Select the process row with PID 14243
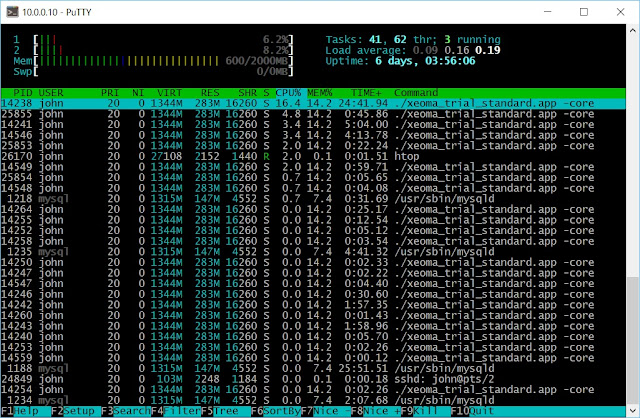Screen dimensions: 640x418 pos(313,326)
